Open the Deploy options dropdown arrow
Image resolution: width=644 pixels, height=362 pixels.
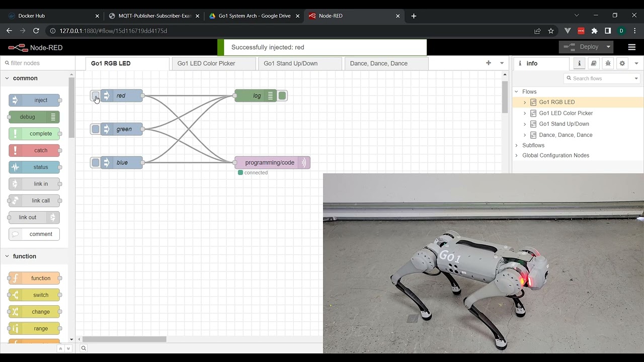tap(608, 47)
